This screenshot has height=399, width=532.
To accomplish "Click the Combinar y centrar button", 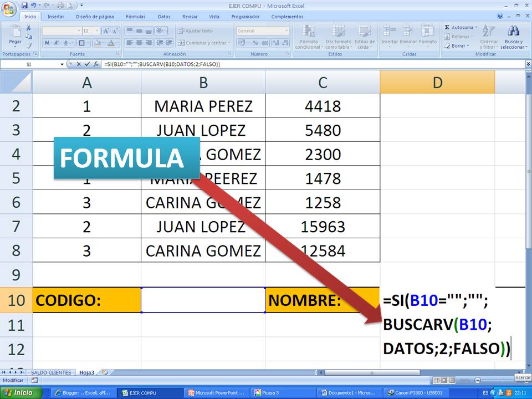I will [x=204, y=43].
